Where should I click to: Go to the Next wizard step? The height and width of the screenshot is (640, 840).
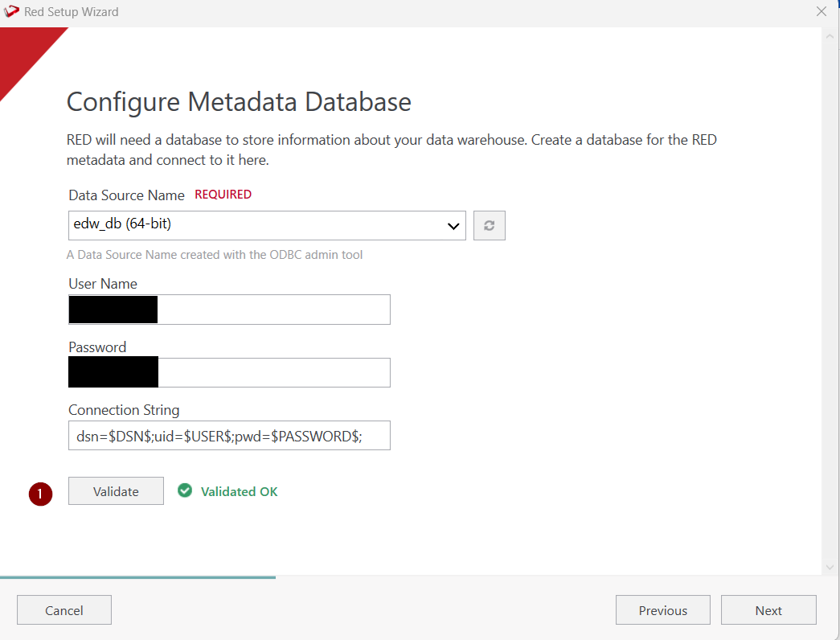click(x=768, y=610)
